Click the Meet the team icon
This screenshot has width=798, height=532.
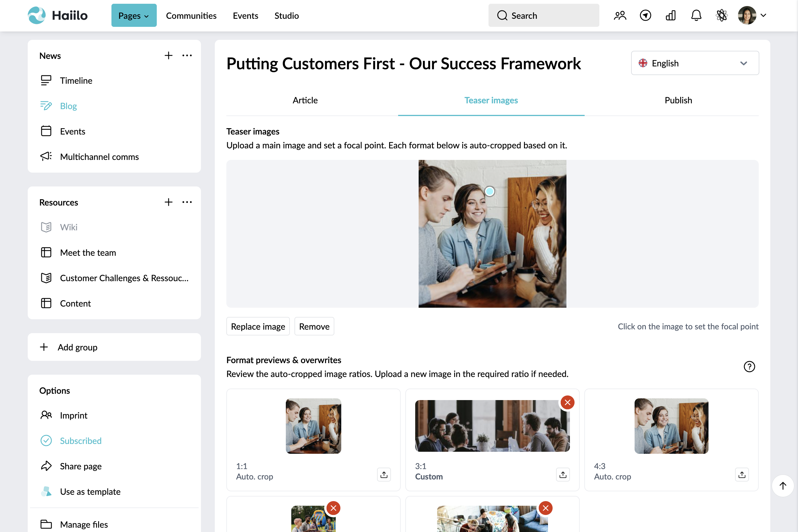pyautogui.click(x=46, y=252)
